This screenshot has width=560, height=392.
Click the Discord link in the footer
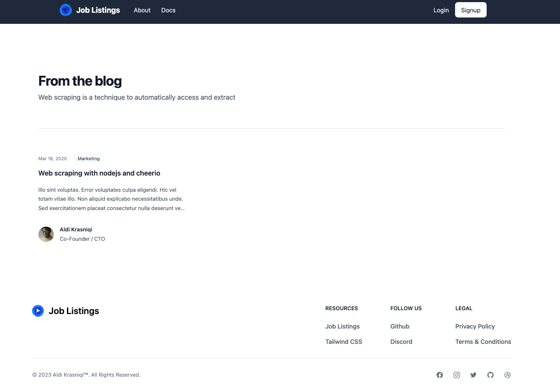[401, 342]
